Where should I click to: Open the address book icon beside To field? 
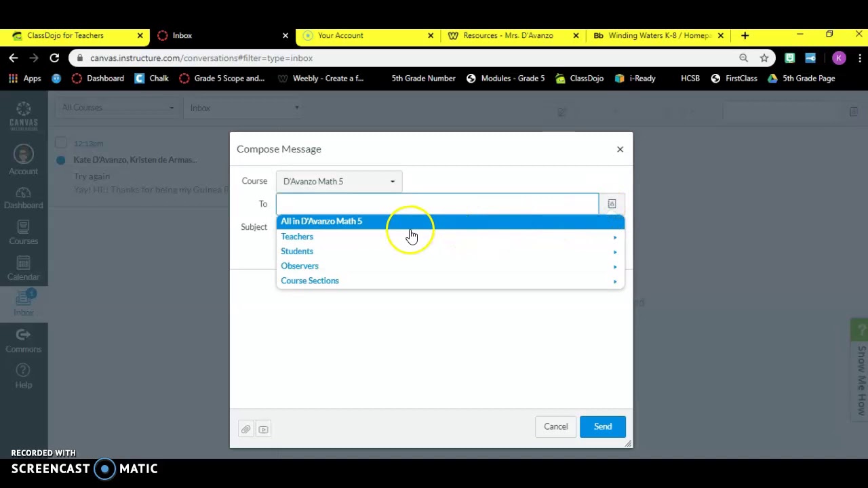(612, 204)
